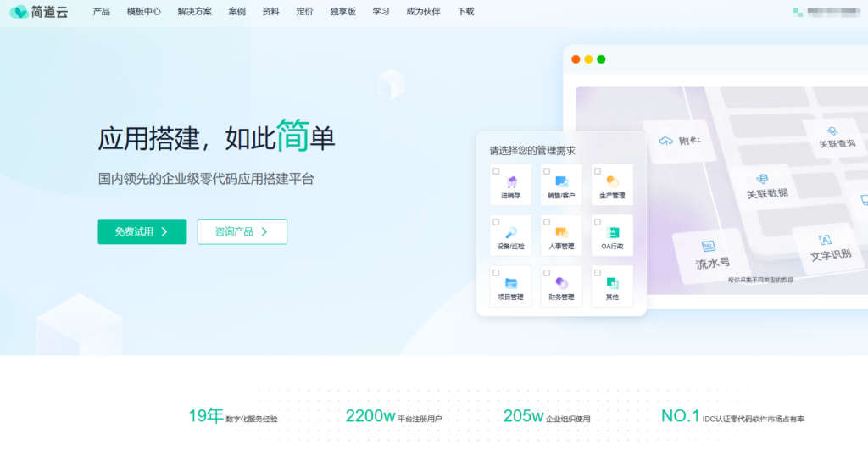Tick the 生产管理 checkbox
Image resolution: width=868 pixels, height=456 pixels.
[x=598, y=171]
